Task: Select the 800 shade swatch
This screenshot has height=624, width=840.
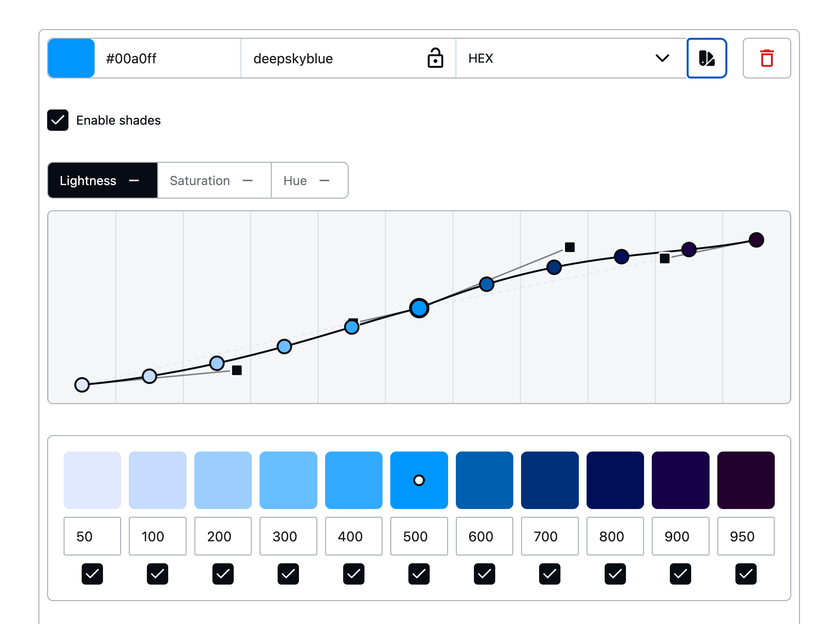Action: click(615, 480)
